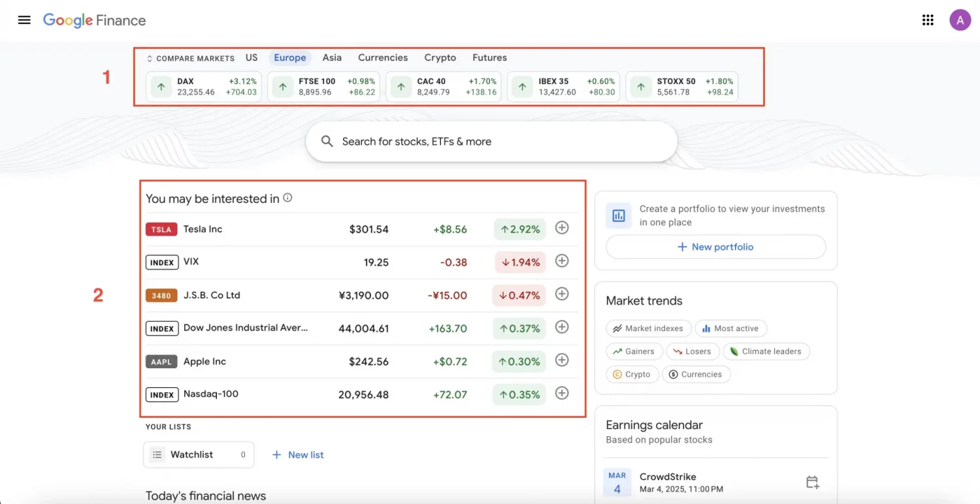
Task: Add VIX to a list with its plus icon
Action: 562,260
